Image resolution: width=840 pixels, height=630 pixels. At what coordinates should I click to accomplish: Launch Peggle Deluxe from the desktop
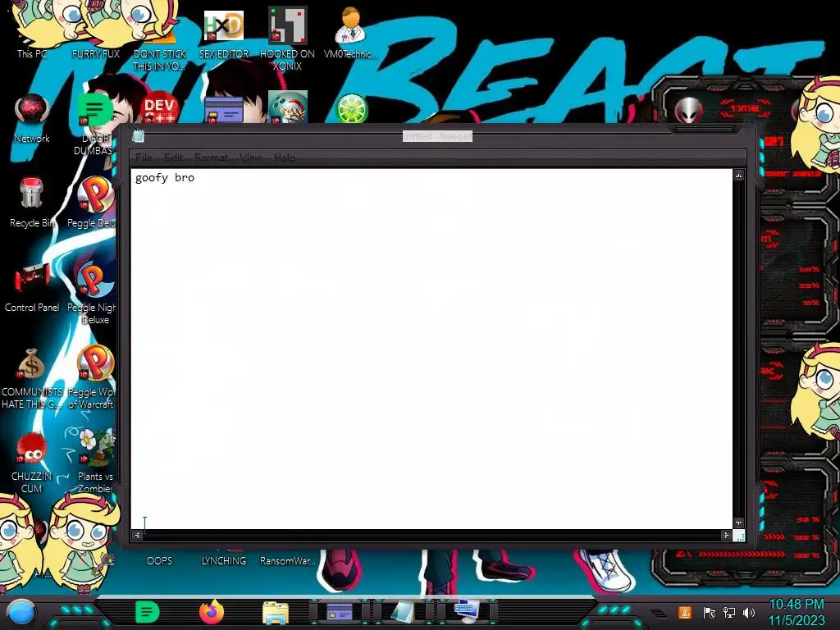pyautogui.click(x=97, y=194)
